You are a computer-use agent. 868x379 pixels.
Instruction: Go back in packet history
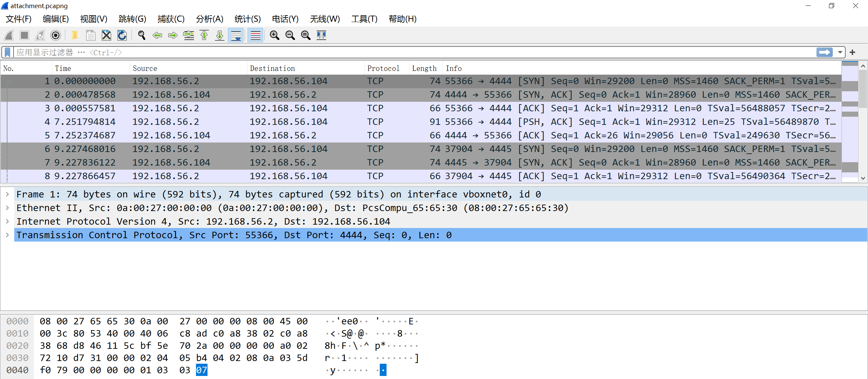click(x=157, y=35)
